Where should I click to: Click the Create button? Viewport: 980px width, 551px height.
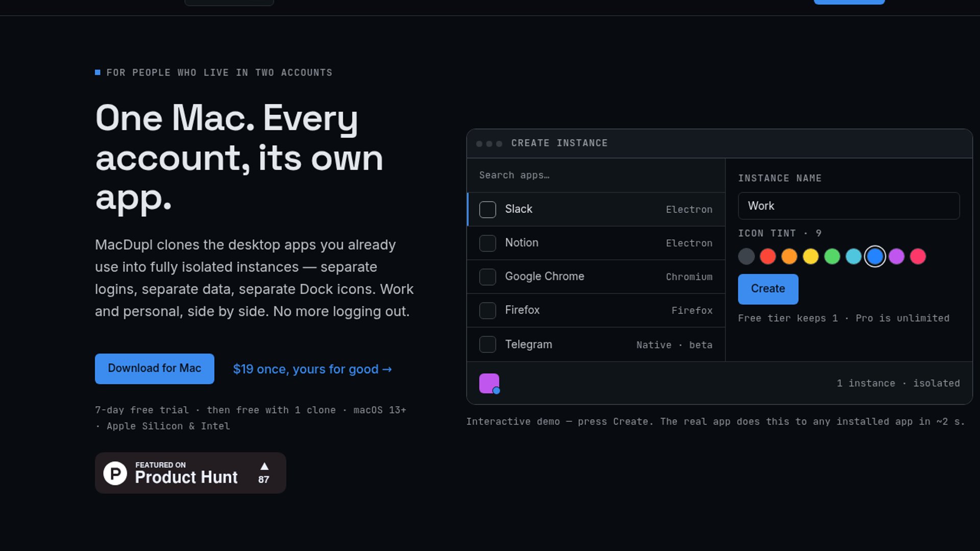(768, 289)
